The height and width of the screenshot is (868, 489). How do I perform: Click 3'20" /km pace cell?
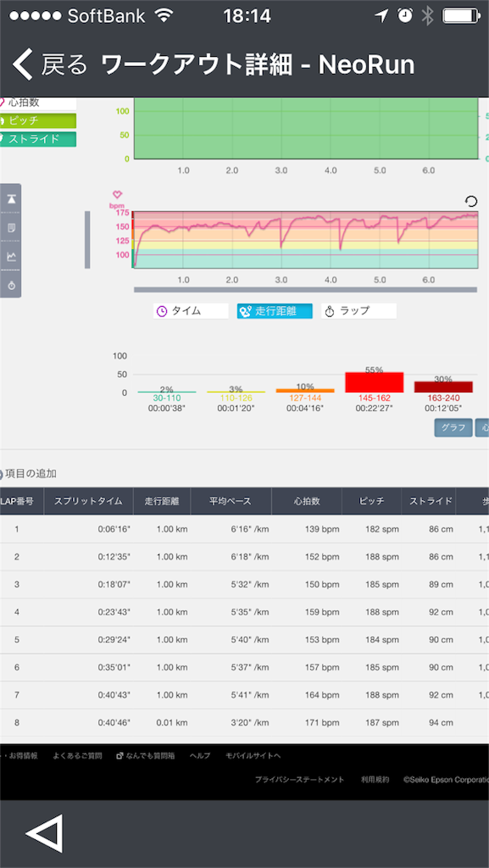[249, 723]
